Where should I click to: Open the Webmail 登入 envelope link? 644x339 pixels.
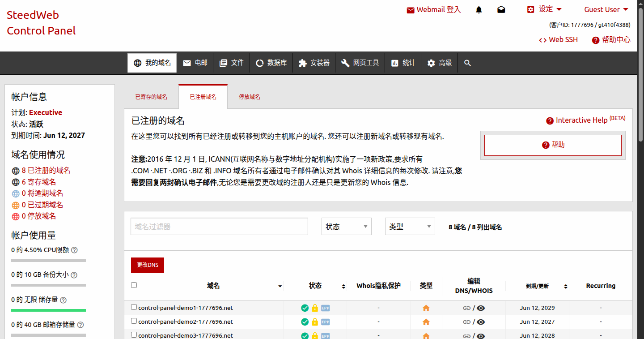point(433,9)
